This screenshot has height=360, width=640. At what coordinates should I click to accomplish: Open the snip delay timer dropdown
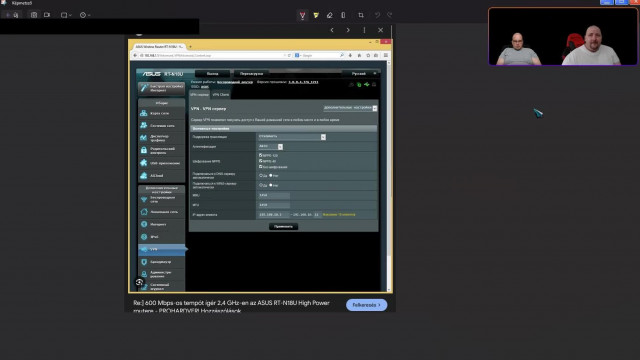pos(85,15)
